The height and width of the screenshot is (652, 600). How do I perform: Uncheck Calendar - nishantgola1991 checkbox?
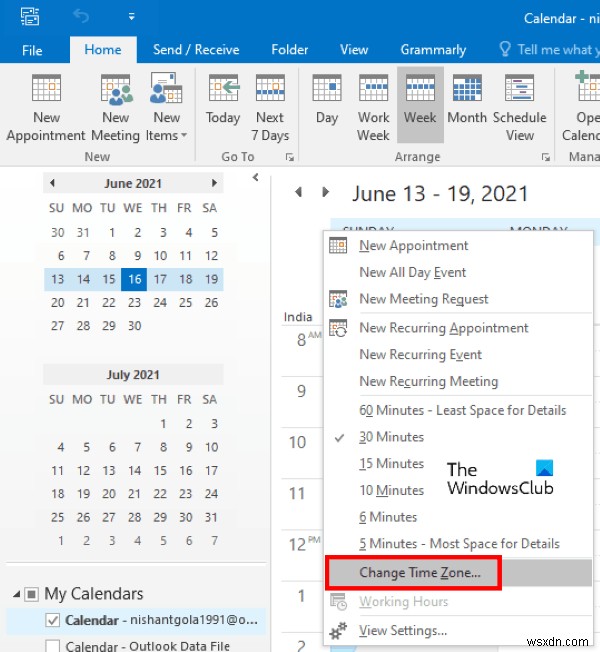coord(52,620)
